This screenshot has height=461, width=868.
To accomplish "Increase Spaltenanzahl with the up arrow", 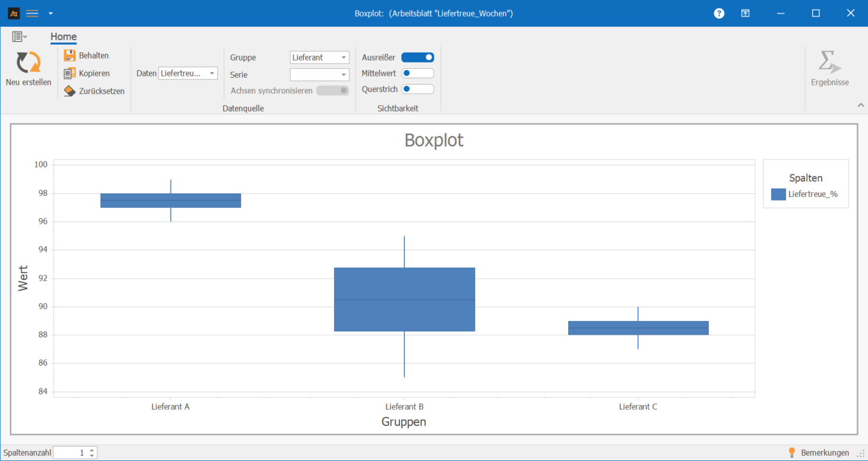I will coord(92,450).
